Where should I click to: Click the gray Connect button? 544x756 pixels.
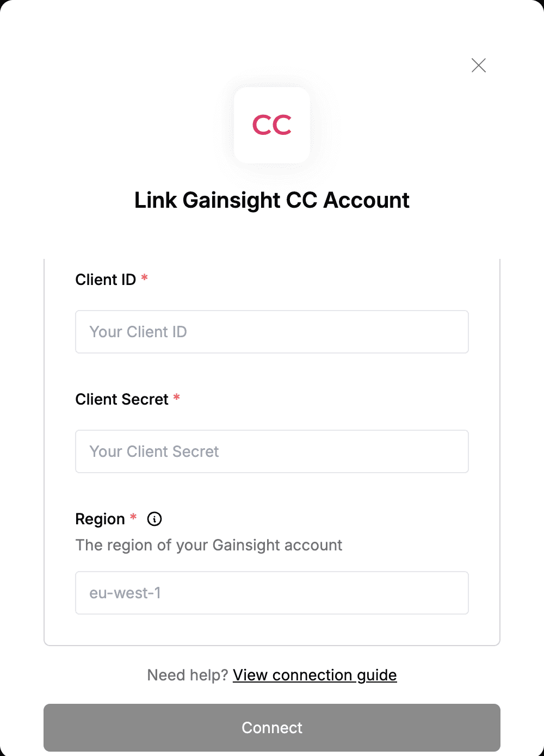coord(272,728)
